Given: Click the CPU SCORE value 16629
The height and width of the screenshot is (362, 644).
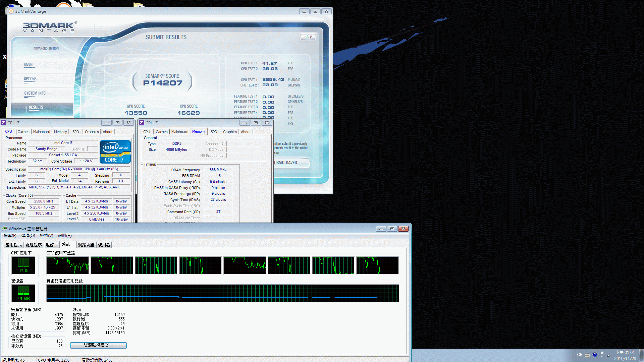Looking at the screenshot, I should pyautogui.click(x=189, y=113).
